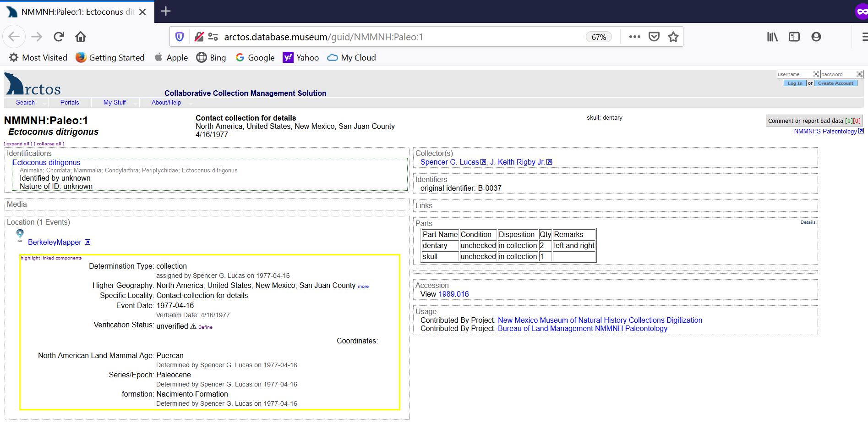Open Parts Details link

(808, 222)
